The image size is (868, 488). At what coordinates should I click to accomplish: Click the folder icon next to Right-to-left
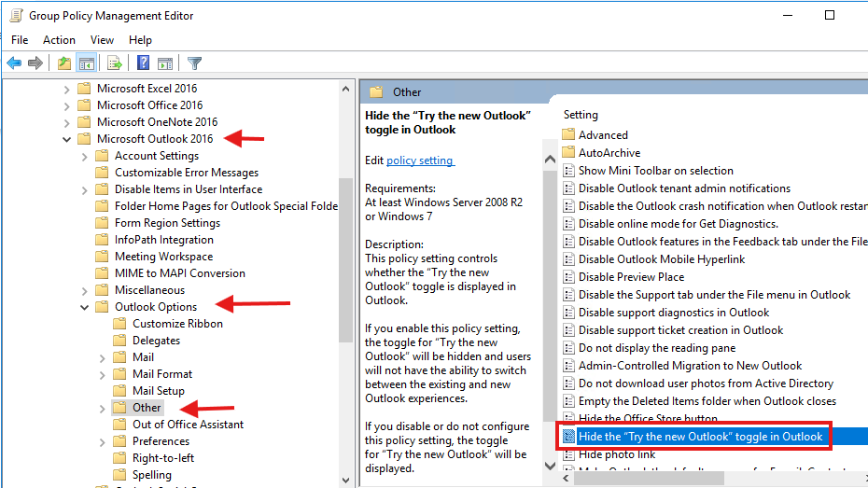119,457
